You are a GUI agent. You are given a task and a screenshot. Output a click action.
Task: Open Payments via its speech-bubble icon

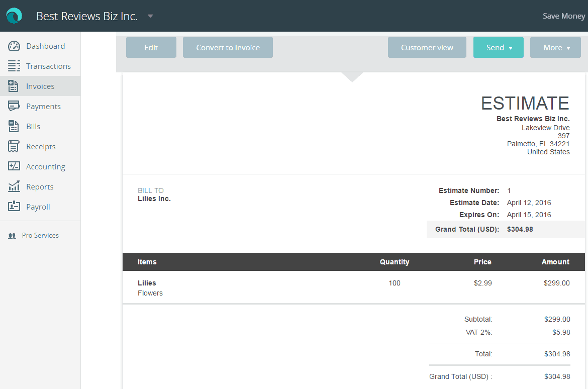tap(12, 106)
